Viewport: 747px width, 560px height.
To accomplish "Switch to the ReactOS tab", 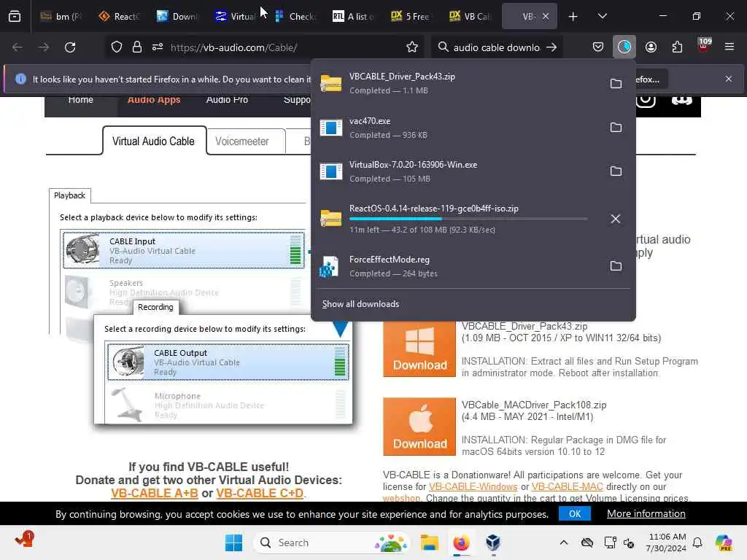I will click(x=119, y=17).
